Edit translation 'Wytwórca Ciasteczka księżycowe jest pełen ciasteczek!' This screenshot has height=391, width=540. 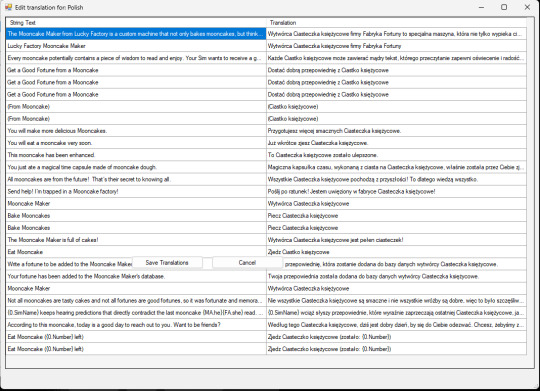(x=396, y=240)
